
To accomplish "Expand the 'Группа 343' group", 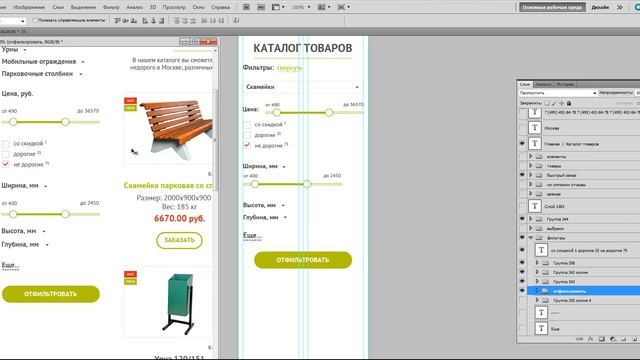I will [537, 281].
